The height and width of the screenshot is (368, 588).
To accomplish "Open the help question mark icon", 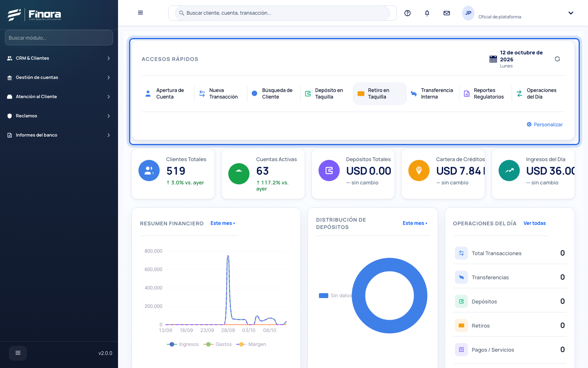I will click(x=408, y=13).
